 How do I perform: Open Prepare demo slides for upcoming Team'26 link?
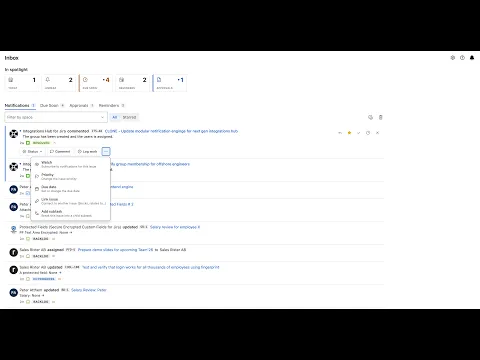pyautogui.click(x=115, y=250)
